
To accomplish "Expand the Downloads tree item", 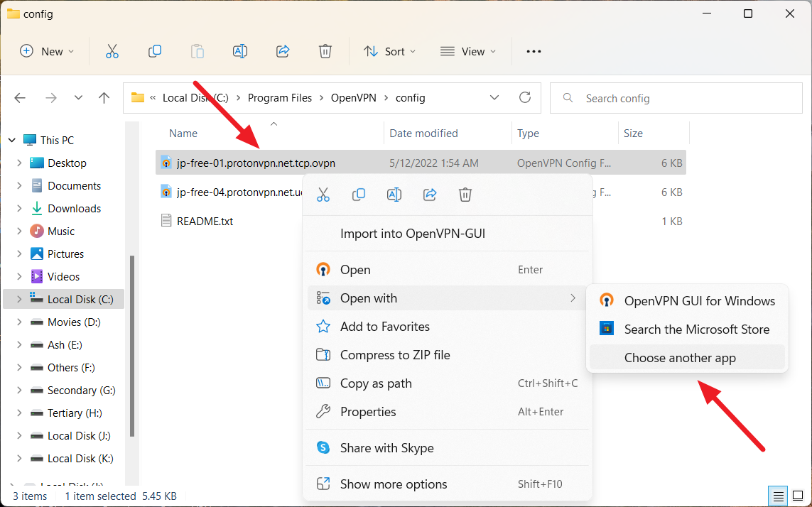I will [x=19, y=209].
